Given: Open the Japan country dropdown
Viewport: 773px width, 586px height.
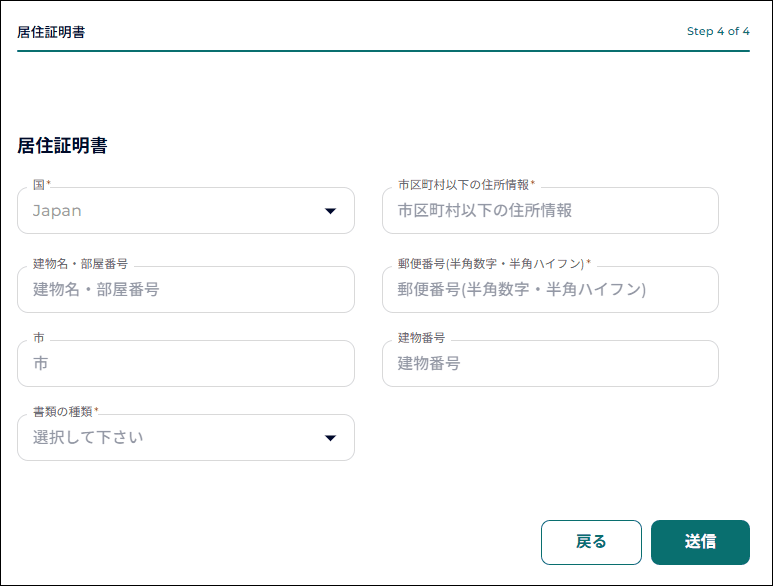Looking at the screenshot, I should (185, 211).
